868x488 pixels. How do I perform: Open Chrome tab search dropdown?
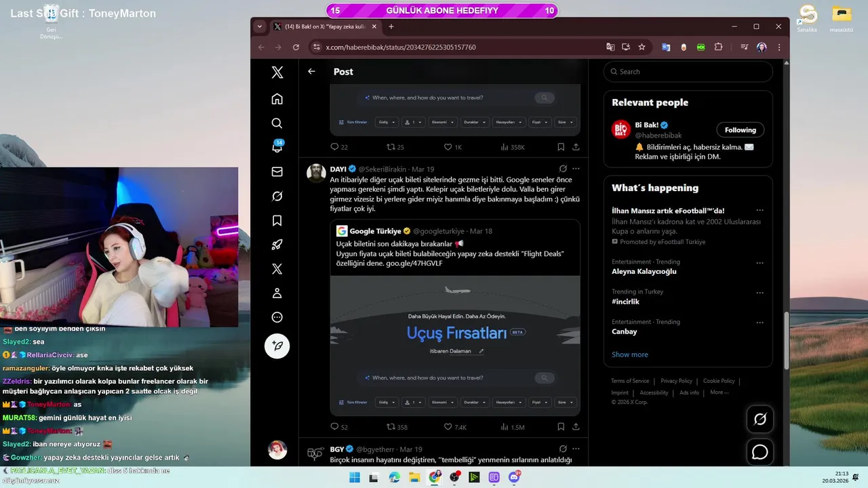[x=259, y=26]
